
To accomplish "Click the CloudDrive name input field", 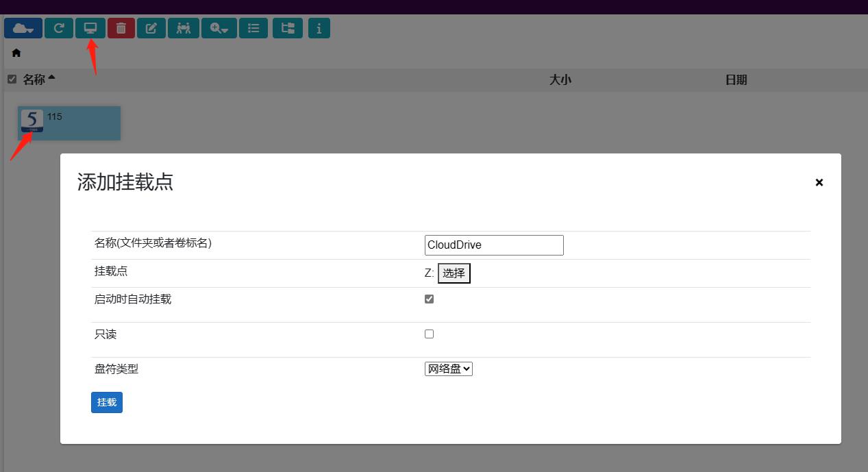I will click(x=494, y=245).
